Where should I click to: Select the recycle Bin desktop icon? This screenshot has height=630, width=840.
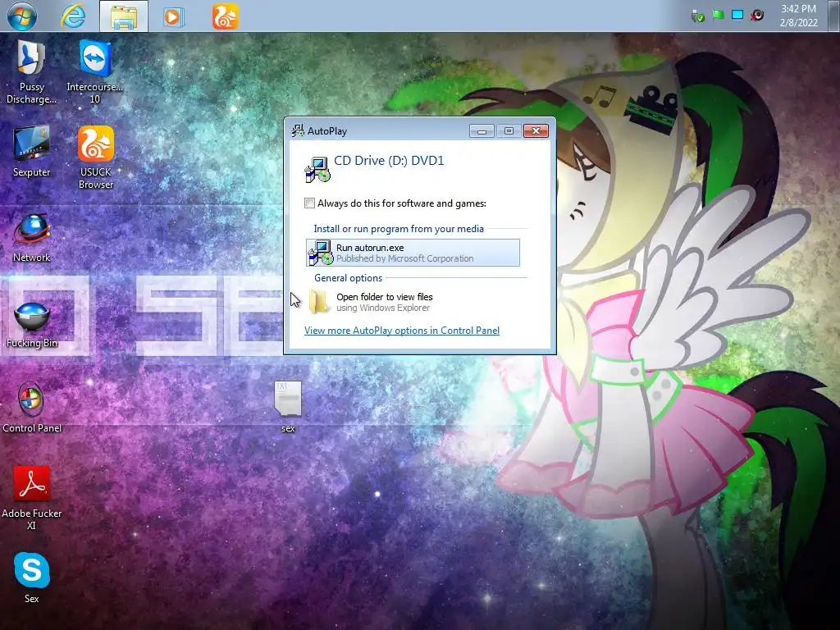[x=32, y=323]
